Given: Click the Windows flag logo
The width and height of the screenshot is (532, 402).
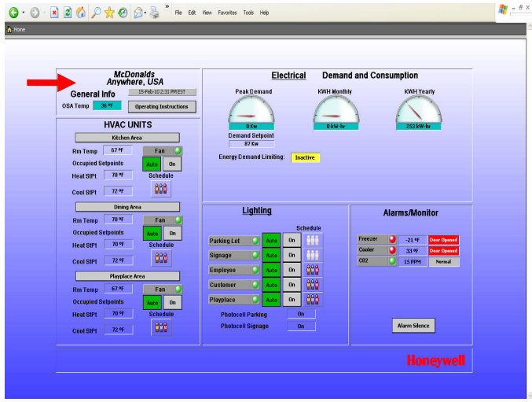Looking at the screenshot, I should click(503, 9).
